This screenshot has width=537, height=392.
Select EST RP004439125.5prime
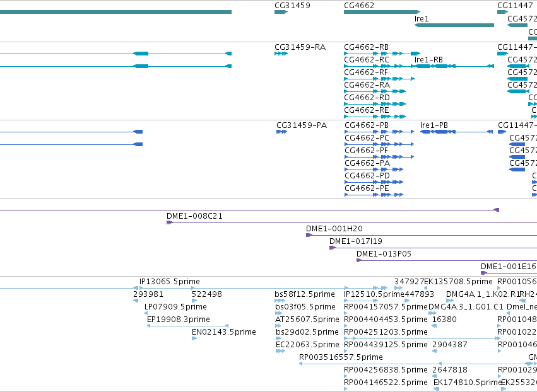386,345
